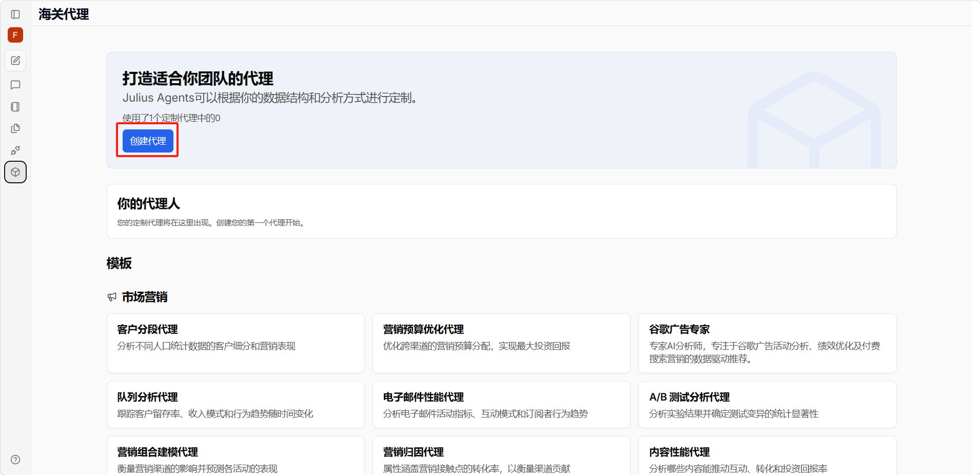The height and width of the screenshot is (475, 980).
Task: Click the text 您的定制代理将在这里出现
Action: click(x=164, y=223)
